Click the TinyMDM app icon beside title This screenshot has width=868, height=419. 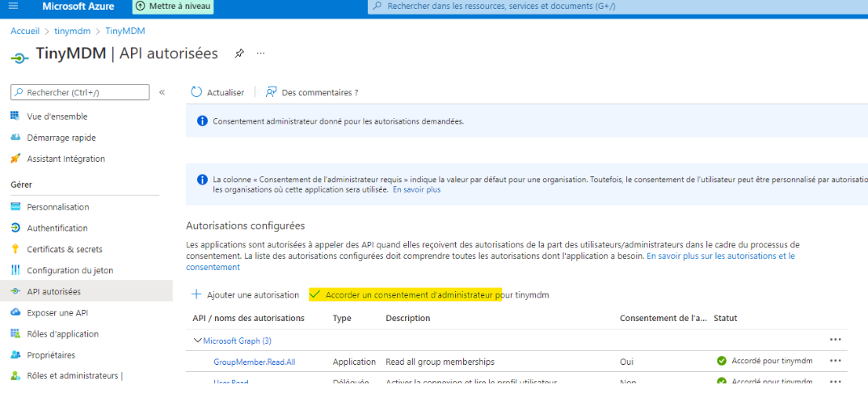[x=19, y=57]
